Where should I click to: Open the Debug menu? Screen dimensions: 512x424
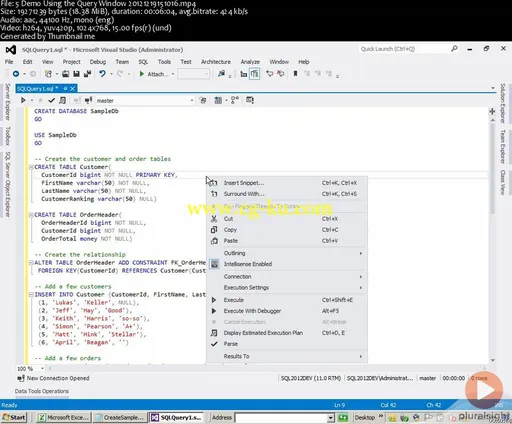click(98, 62)
